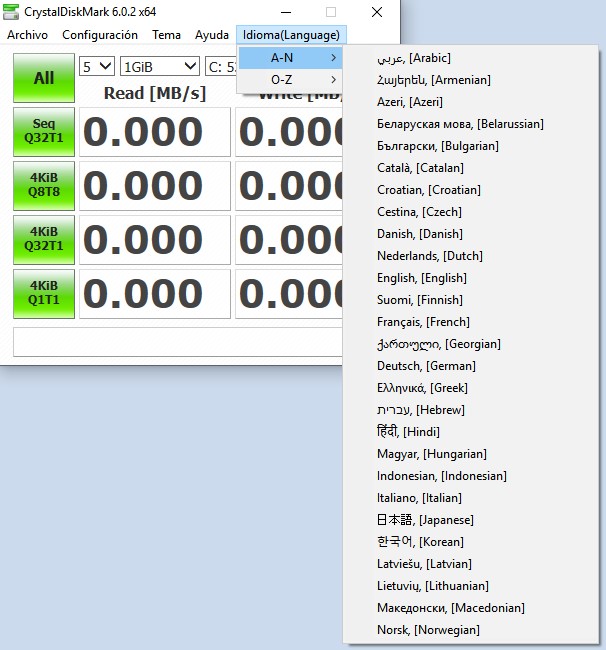This screenshot has width=606, height=650.
Task: Start the 4KiB Q32T1 test
Action: coord(44,240)
